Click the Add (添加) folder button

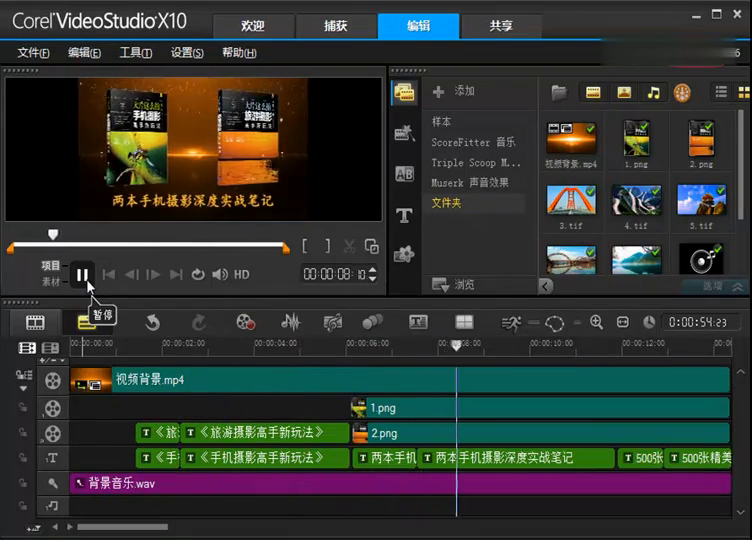[x=454, y=91]
